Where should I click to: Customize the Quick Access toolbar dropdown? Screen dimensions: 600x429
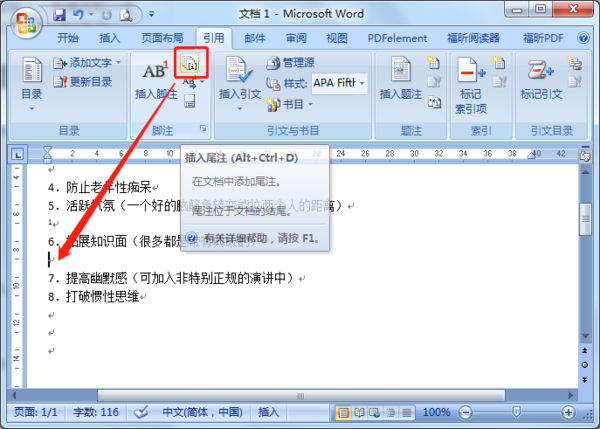(x=152, y=14)
